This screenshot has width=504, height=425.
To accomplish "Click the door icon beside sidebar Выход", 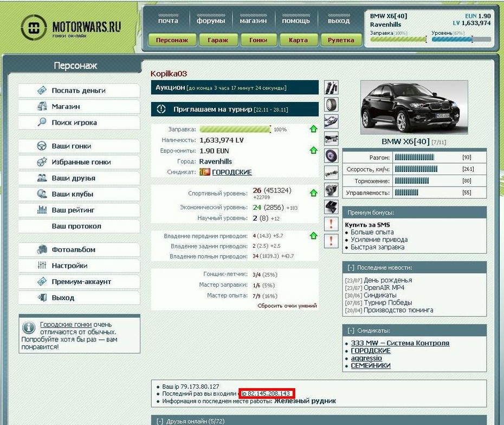I will pos(42,298).
